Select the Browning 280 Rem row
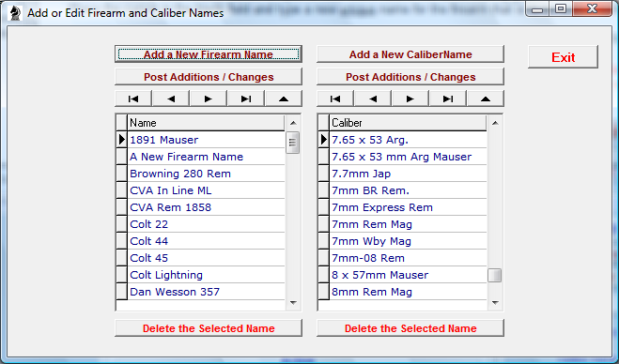Screen dimensions: 619x364 point(206,174)
